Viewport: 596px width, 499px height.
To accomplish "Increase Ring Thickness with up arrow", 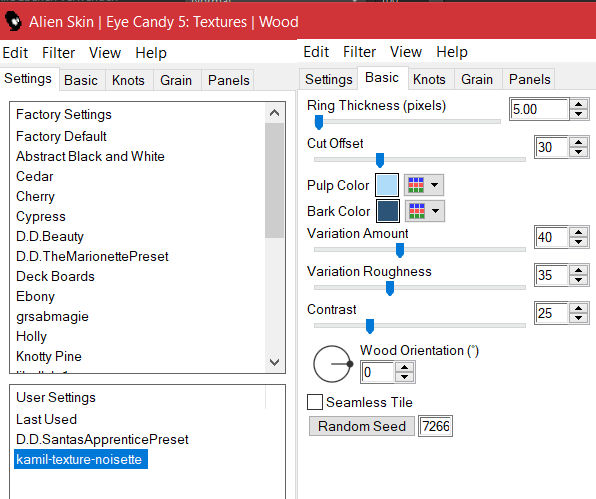I will 579,105.
